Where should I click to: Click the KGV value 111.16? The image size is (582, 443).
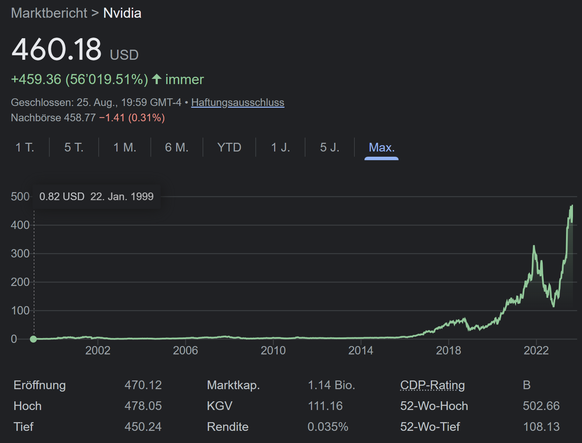coord(325,406)
